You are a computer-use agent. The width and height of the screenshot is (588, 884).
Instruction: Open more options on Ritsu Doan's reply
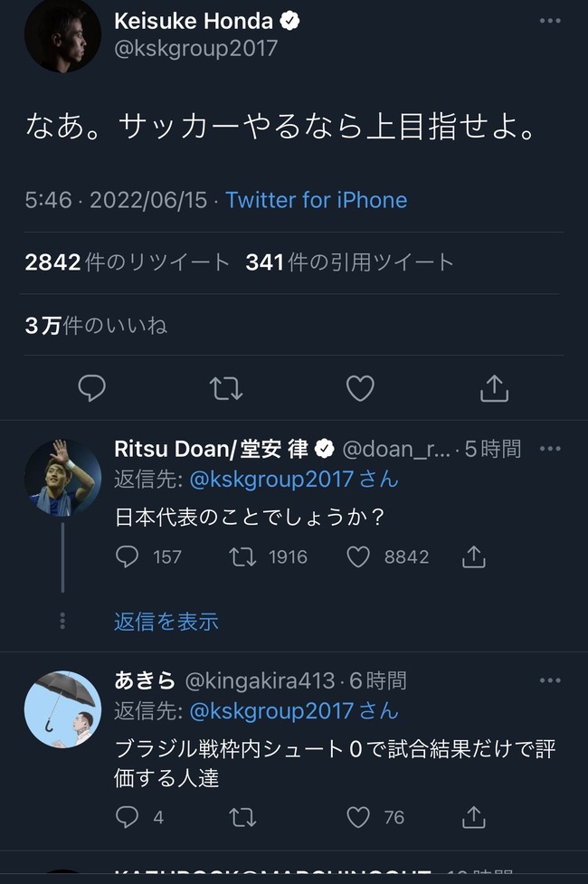[x=549, y=448]
